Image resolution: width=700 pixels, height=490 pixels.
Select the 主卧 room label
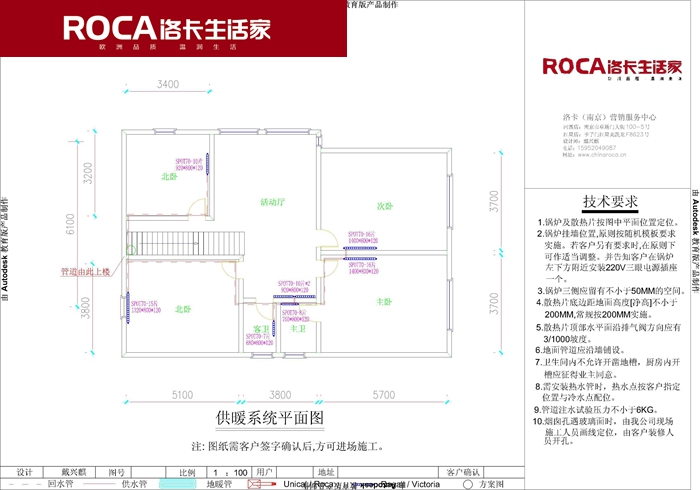pyautogui.click(x=382, y=300)
